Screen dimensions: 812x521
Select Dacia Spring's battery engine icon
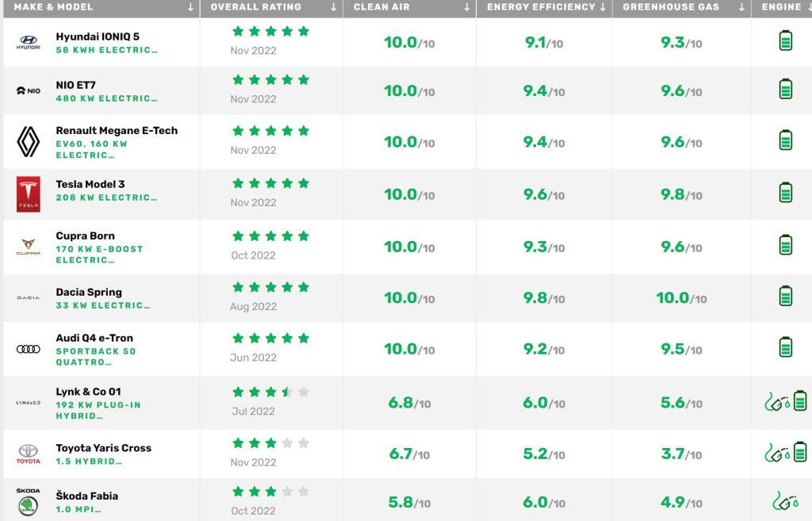pyautogui.click(x=786, y=296)
